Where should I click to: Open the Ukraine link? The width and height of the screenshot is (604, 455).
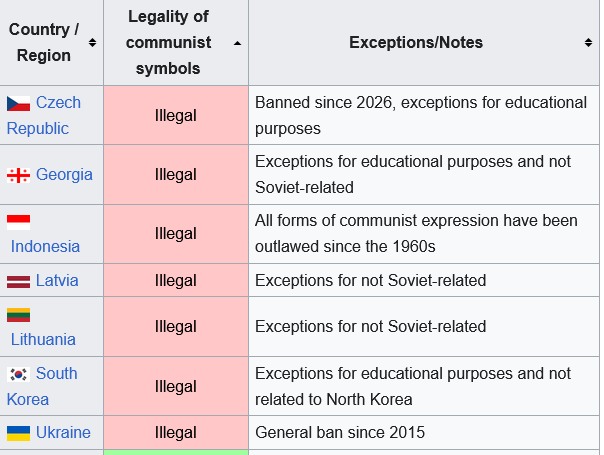pyautogui.click(x=63, y=433)
